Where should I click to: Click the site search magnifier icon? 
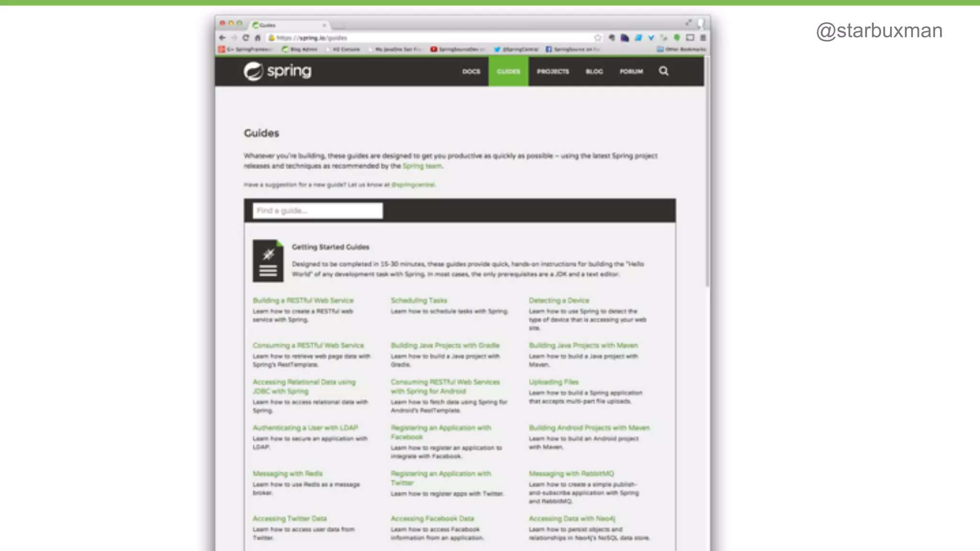[663, 71]
